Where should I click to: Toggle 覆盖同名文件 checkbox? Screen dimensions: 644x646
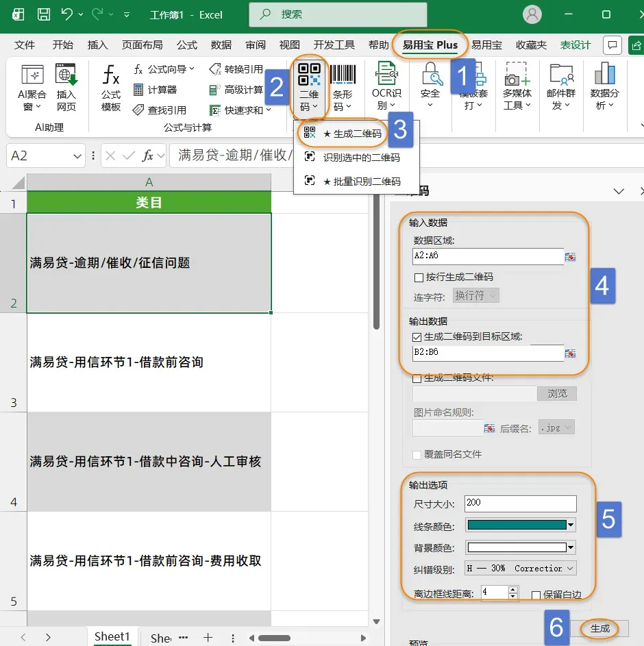click(417, 455)
